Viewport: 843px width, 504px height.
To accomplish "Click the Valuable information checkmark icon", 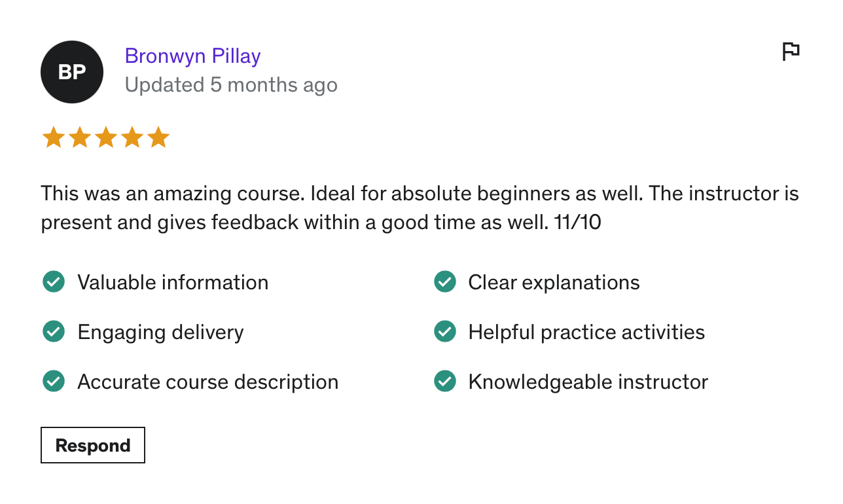I will click(x=54, y=282).
